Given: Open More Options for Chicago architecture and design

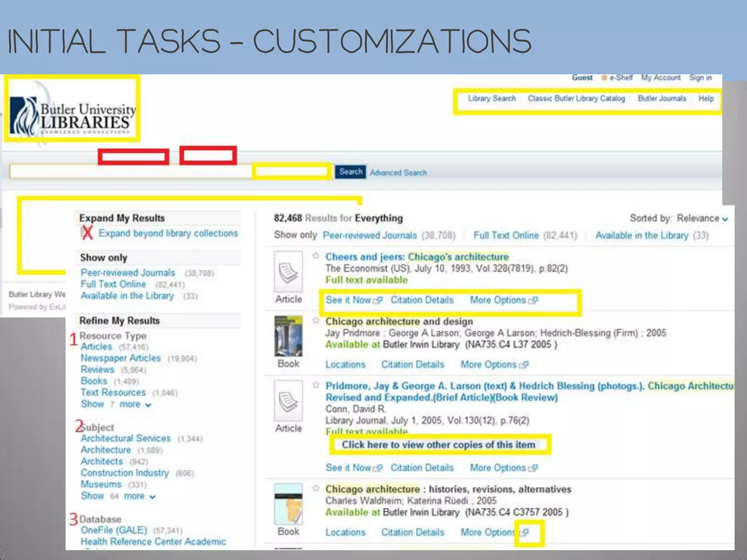Looking at the screenshot, I should pos(494,365).
